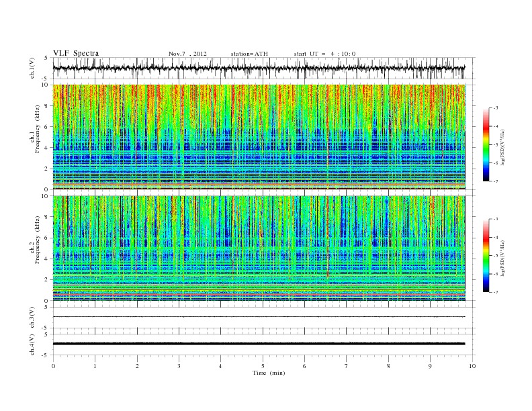Screen dimensions: 532x411
Task: Click the ch.4 thick voltage trace
Action: point(259,344)
